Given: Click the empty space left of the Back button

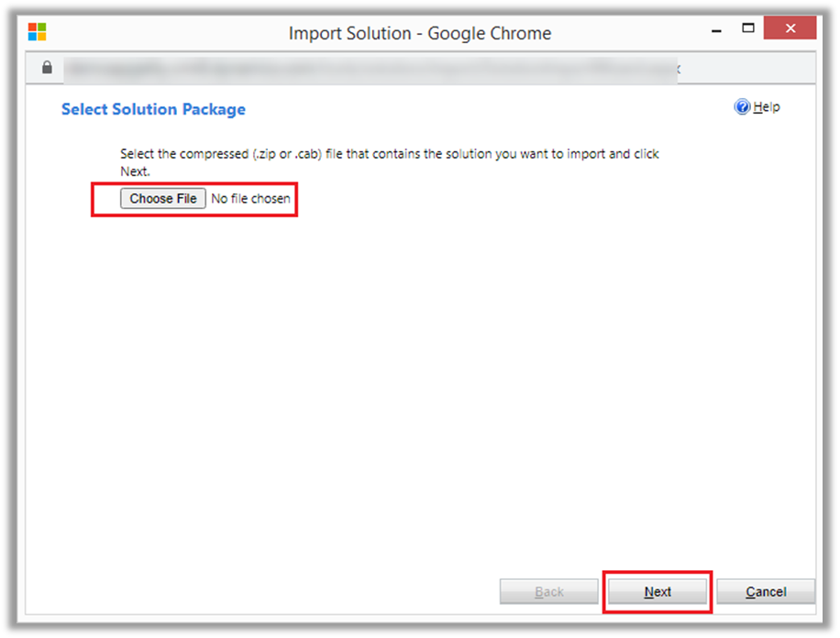Looking at the screenshot, I should click(x=275, y=592).
